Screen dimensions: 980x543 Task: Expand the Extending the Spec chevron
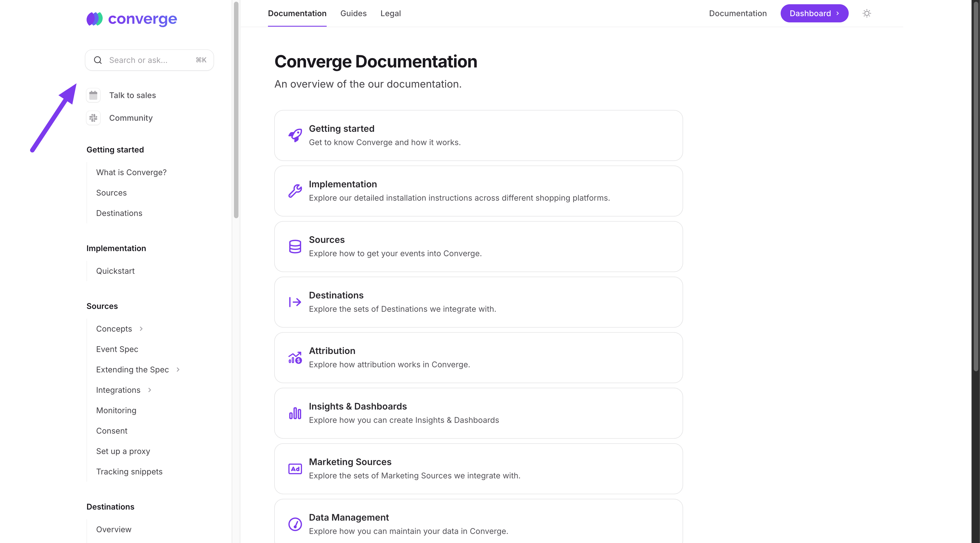(x=178, y=370)
